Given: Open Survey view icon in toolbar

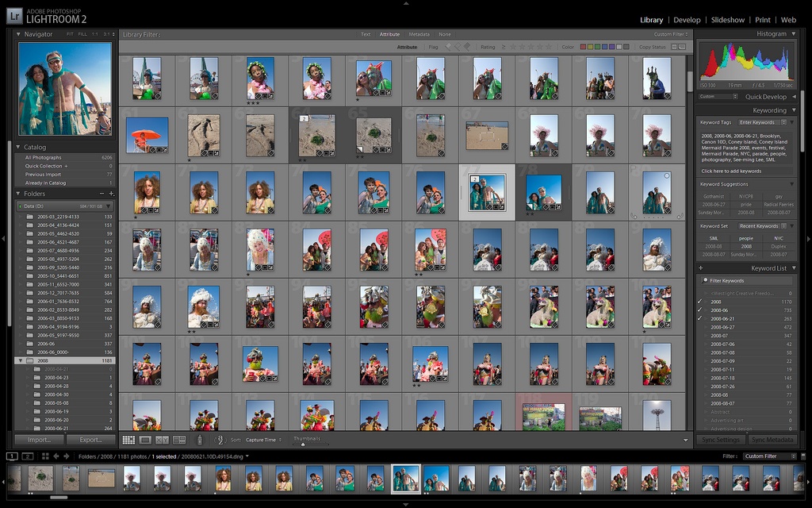Looking at the screenshot, I should (x=179, y=440).
